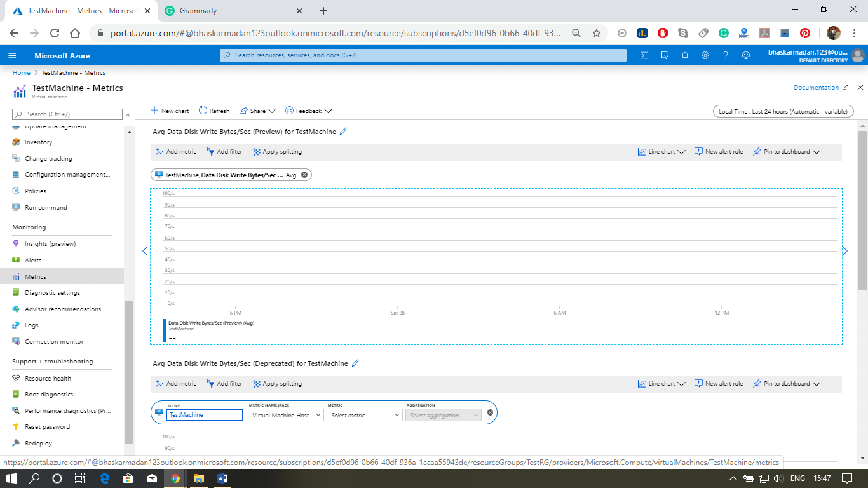Bookmark this page with the star icon
Screen dimensions: 868x488
coord(596,33)
